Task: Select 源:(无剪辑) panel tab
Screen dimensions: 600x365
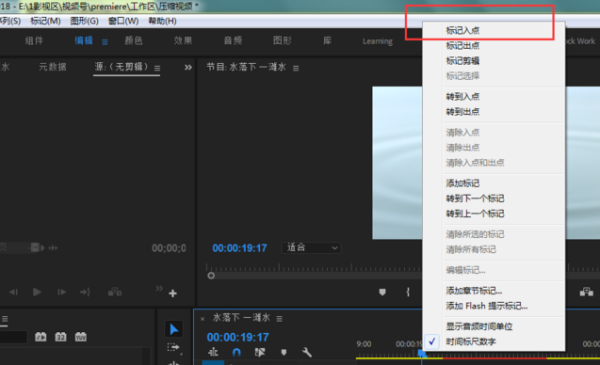Action: click(121, 67)
